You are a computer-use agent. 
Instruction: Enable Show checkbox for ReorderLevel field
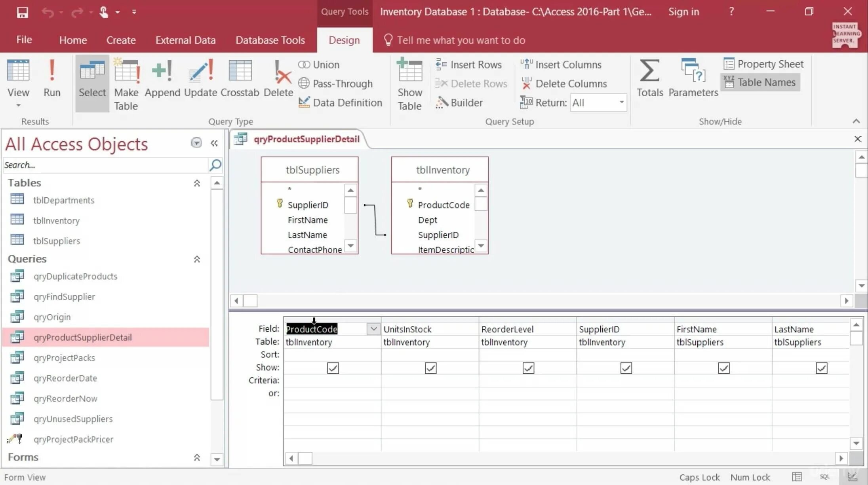[x=528, y=367]
